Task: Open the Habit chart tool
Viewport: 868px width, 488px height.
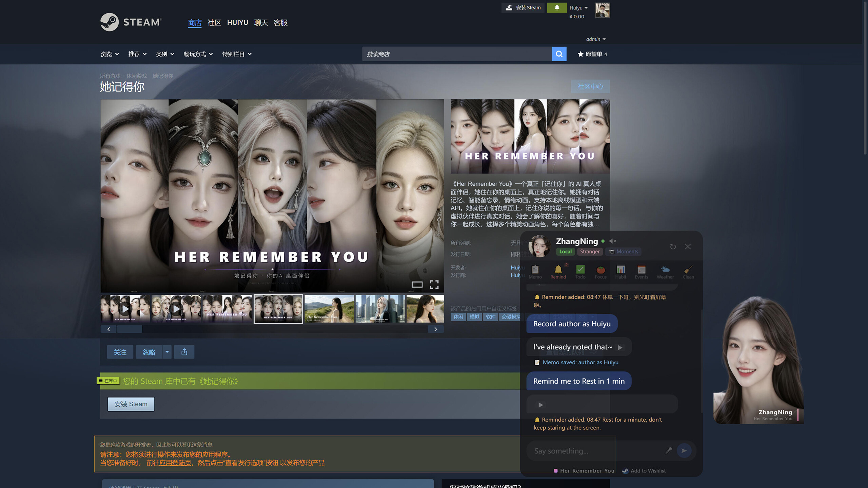Action: pyautogui.click(x=620, y=272)
